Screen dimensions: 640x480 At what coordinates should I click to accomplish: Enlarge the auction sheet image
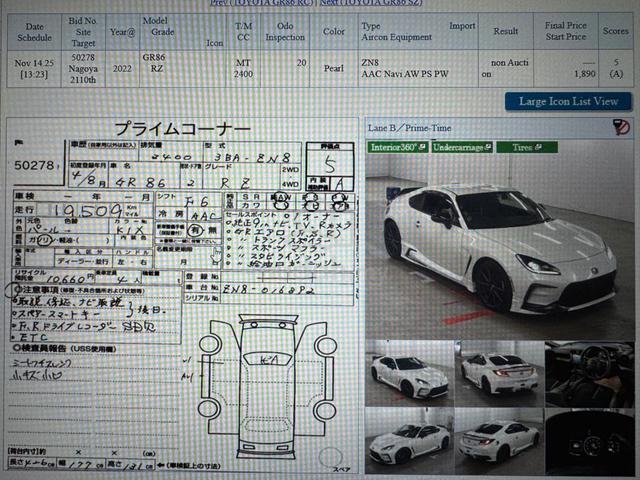[x=183, y=296]
